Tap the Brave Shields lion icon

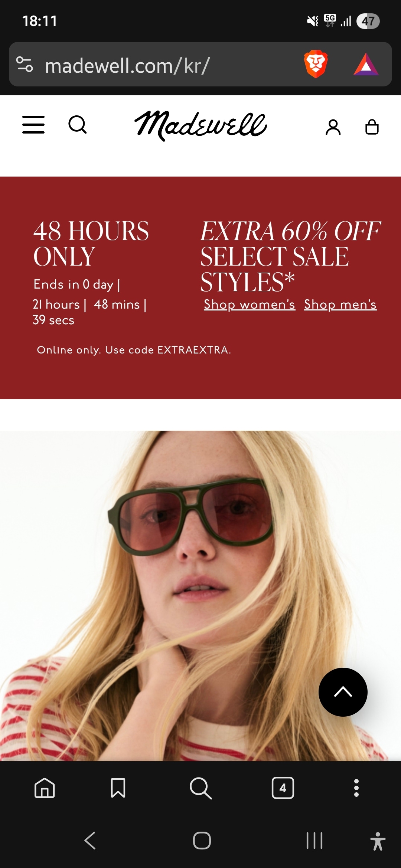[x=316, y=64]
